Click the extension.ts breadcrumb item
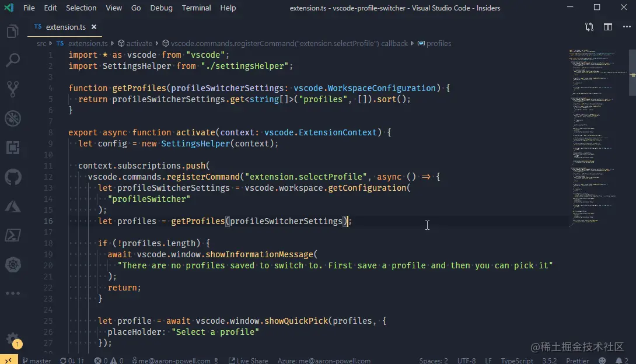 click(x=82, y=43)
